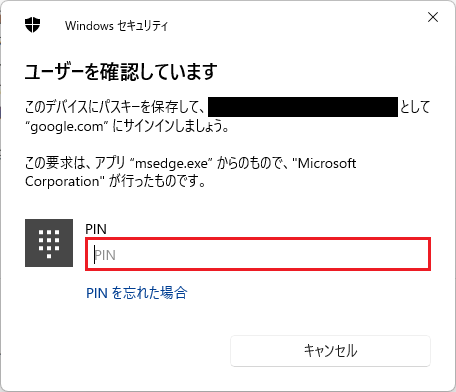Click the にサインインしましょう text

pyautogui.click(x=171, y=126)
